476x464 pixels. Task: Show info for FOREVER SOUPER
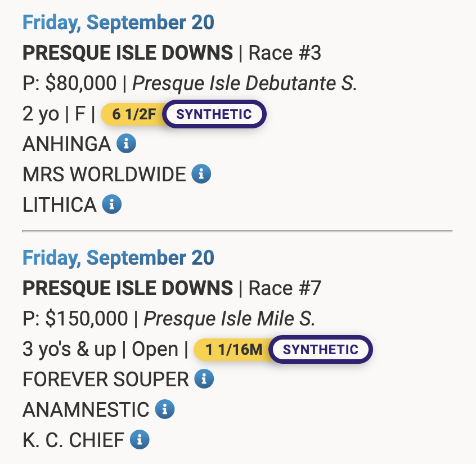[x=204, y=379]
